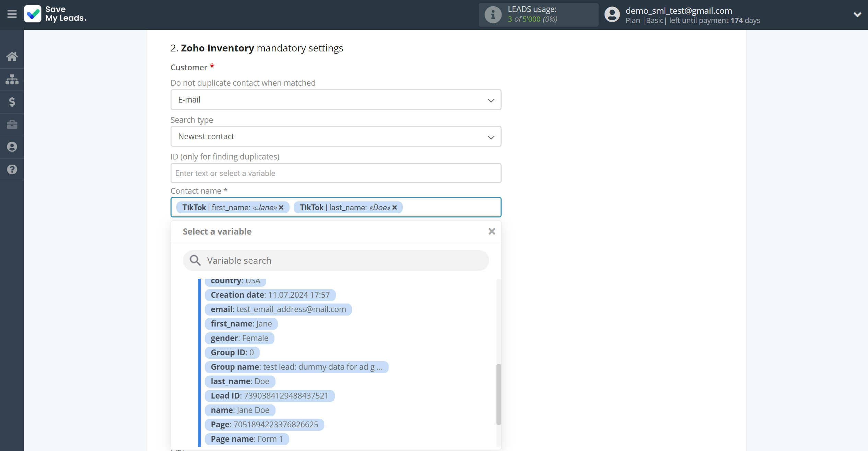The height and width of the screenshot is (451, 868).
Task: Remove TikTok last_name tag
Action: coord(395,207)
